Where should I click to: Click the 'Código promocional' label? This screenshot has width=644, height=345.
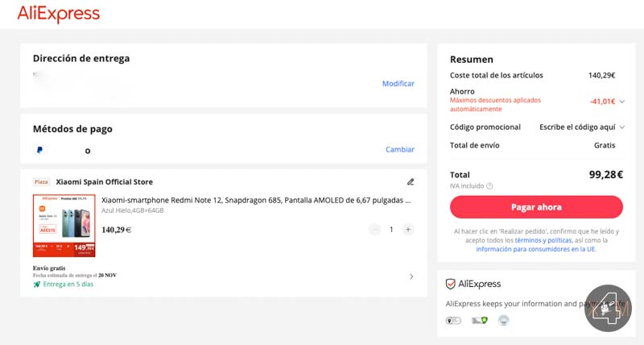pos(485,127)
